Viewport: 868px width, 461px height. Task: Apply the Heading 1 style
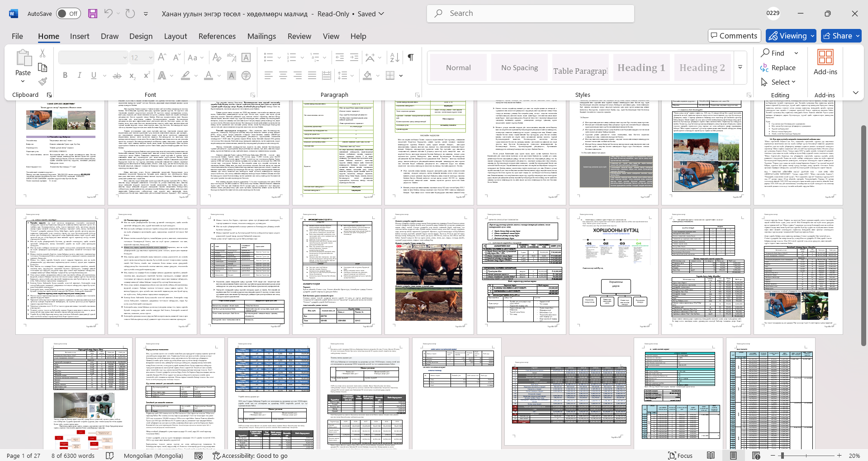coord(641,67)
